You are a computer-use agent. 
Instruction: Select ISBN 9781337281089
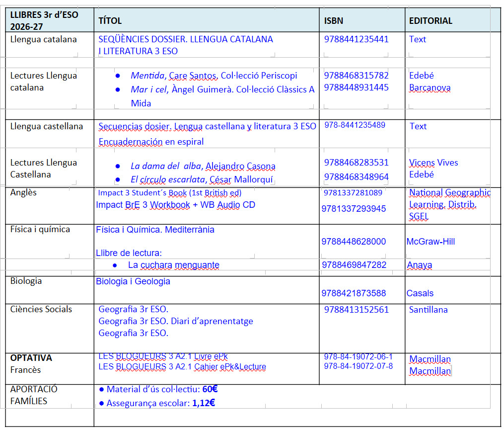pyautogui.click(x=353, y=193)
